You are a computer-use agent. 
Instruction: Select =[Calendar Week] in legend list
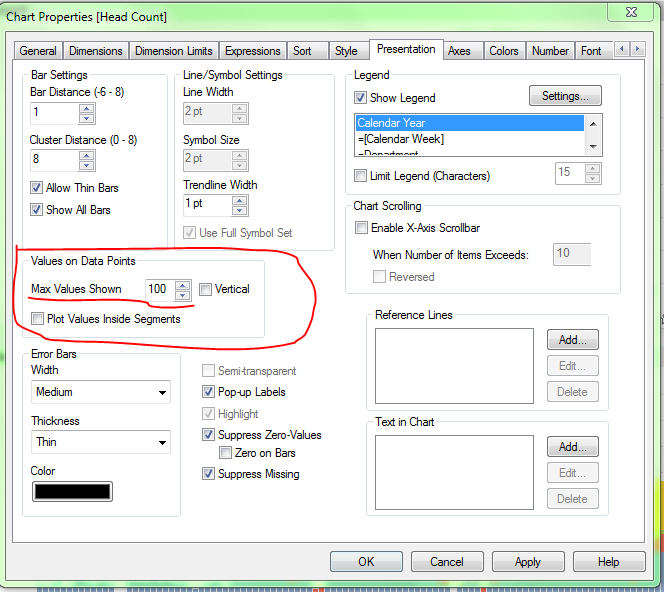(x=470, y=139)
